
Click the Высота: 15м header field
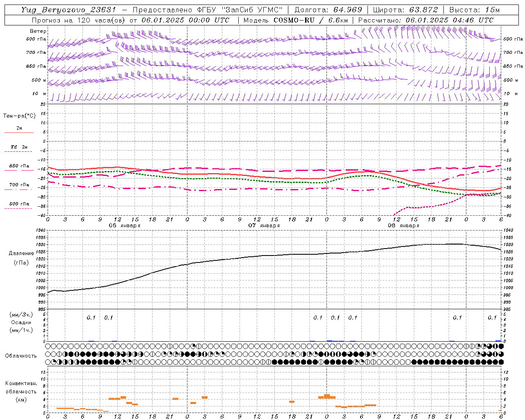[475, 10]
